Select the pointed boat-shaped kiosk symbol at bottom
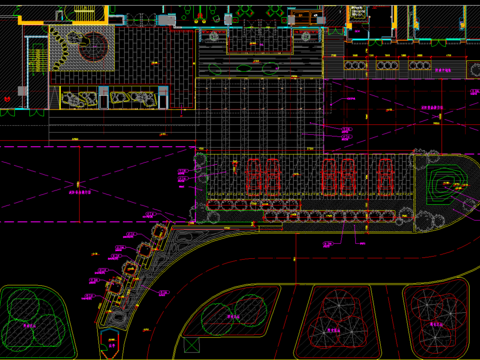The width and height of the screenshot is (480, 360). pyautogui.click(x=110, y=344)
